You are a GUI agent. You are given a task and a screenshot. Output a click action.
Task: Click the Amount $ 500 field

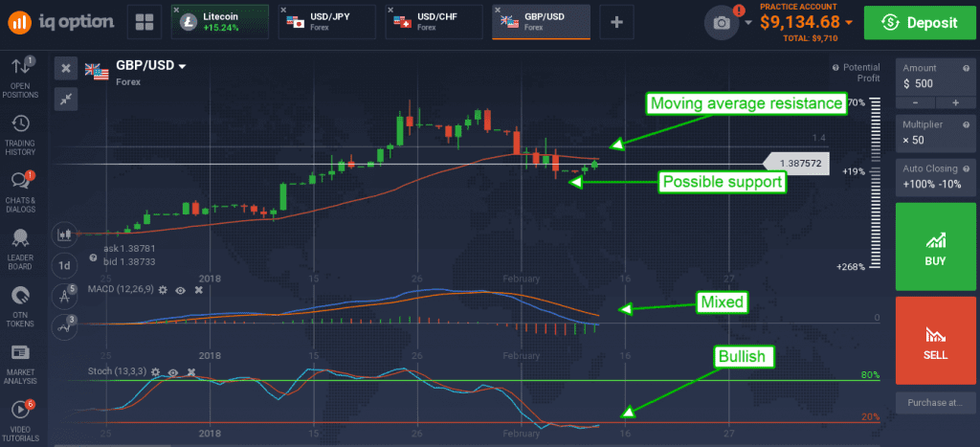pos(936,78)
